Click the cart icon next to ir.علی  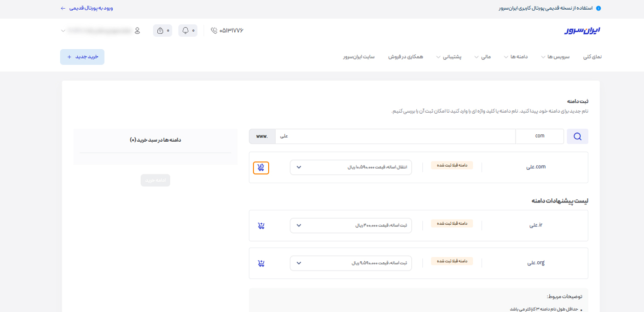pyautogui.click(x=261, y=225)
